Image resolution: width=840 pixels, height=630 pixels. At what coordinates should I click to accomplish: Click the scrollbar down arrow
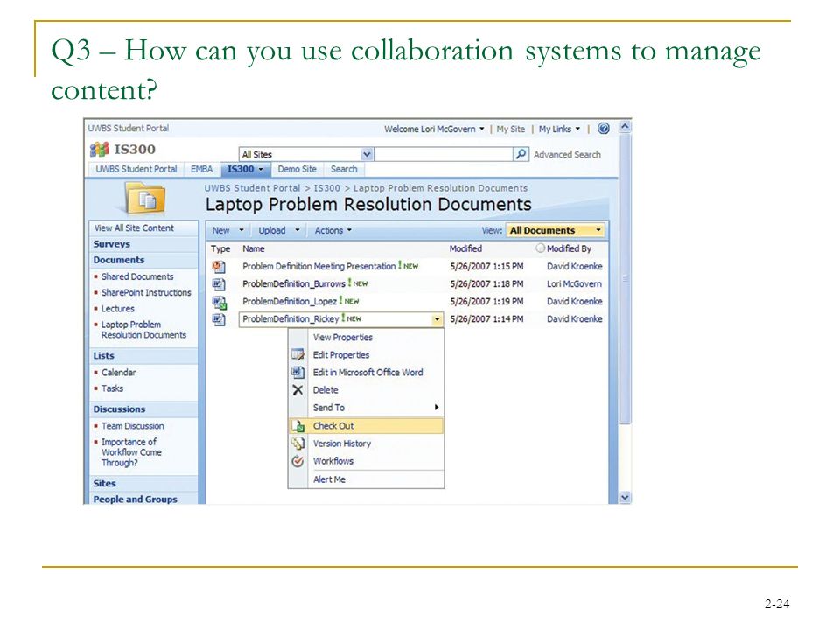[x=625, y=497]
